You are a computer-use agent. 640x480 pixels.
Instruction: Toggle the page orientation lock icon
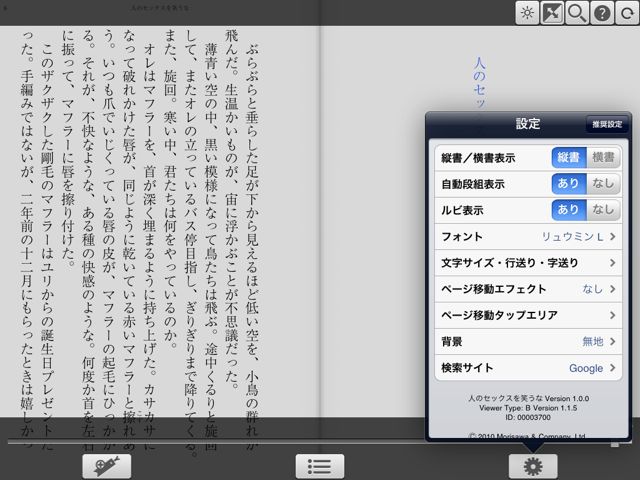click(552, 13)
